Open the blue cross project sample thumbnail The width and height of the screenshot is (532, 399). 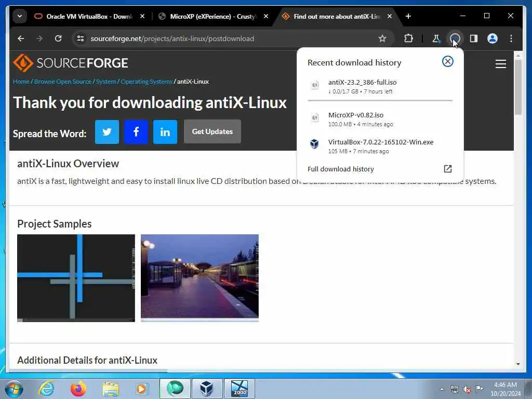(76, 278)
